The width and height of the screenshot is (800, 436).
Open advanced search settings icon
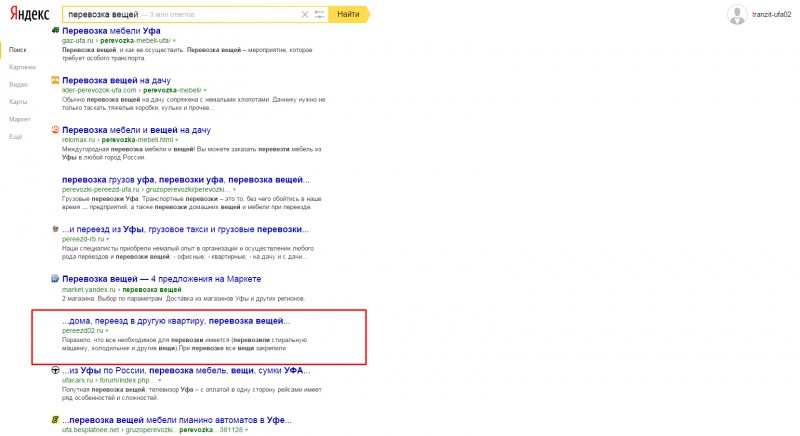tap(319, 14)
